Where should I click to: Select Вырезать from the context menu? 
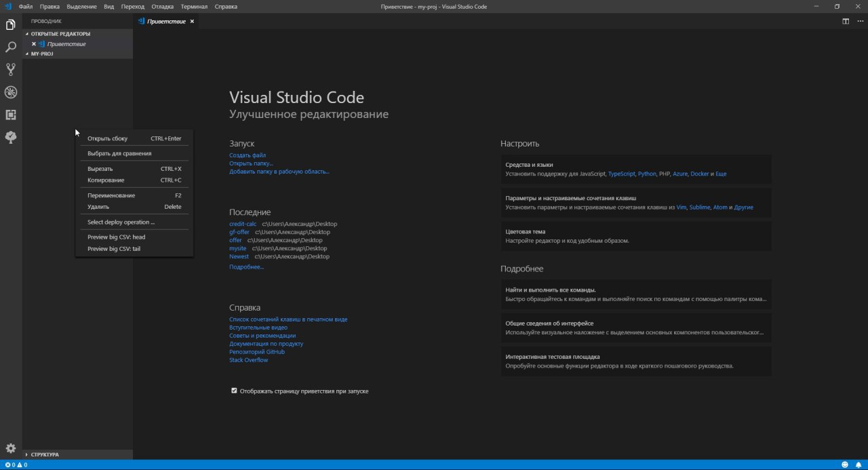[134, 168]
